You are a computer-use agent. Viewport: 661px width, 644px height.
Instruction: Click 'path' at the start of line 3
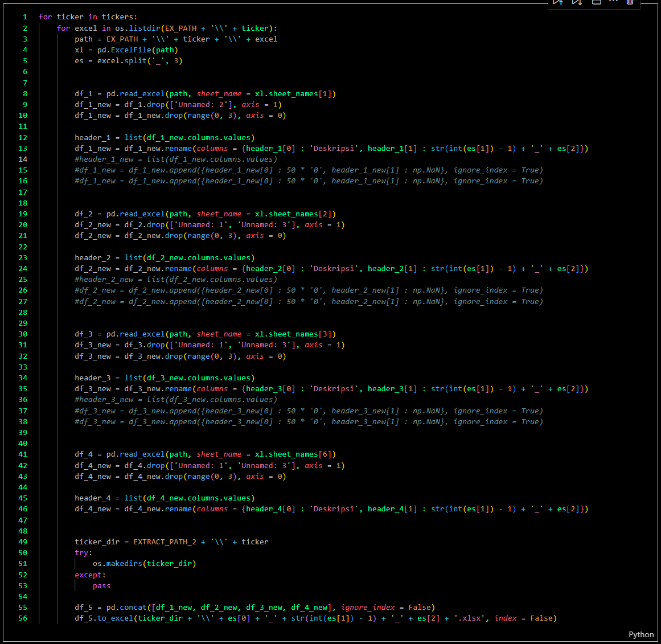[84, 39]
